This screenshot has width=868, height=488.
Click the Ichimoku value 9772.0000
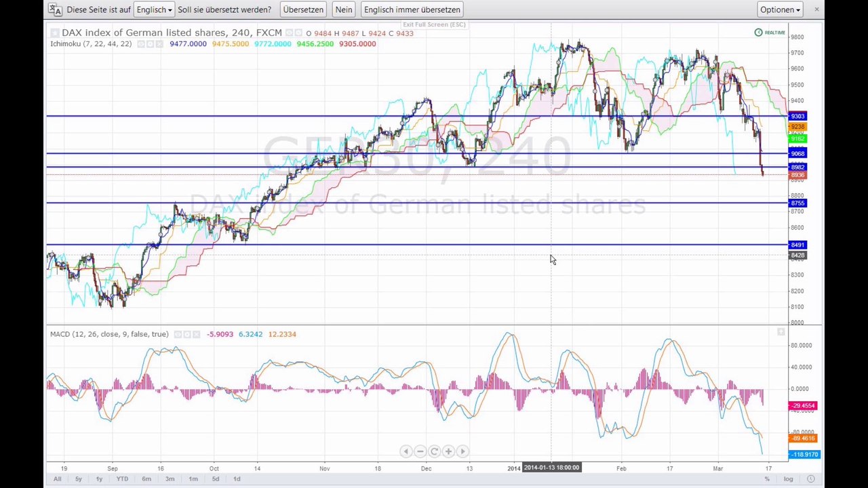coord(273,44)
